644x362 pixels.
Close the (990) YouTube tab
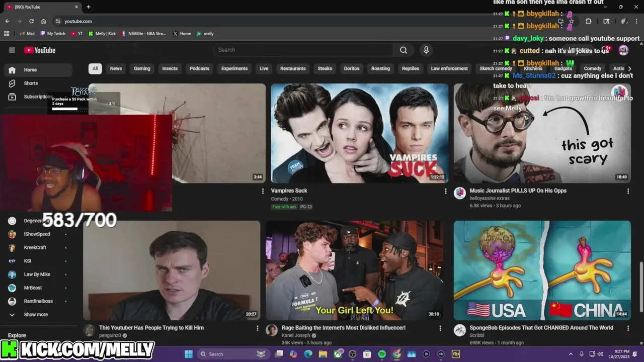pos(76,7)
